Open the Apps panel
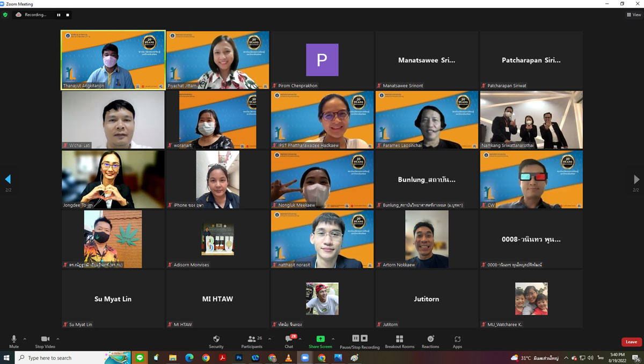The image size is (644, 364). point(457,341)
